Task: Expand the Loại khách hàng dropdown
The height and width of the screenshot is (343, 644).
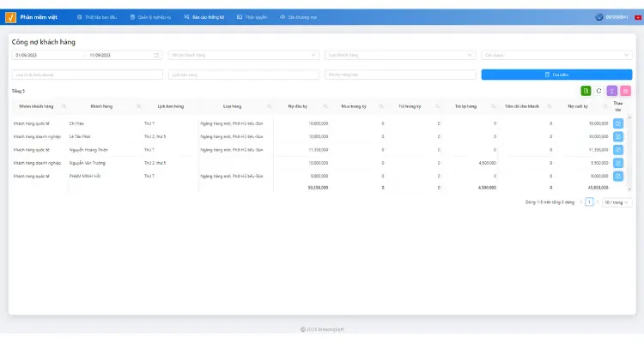Action: 400,55
